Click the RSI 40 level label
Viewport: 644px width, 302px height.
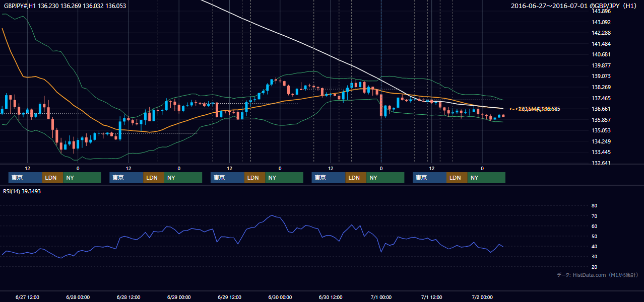(594, 246)
